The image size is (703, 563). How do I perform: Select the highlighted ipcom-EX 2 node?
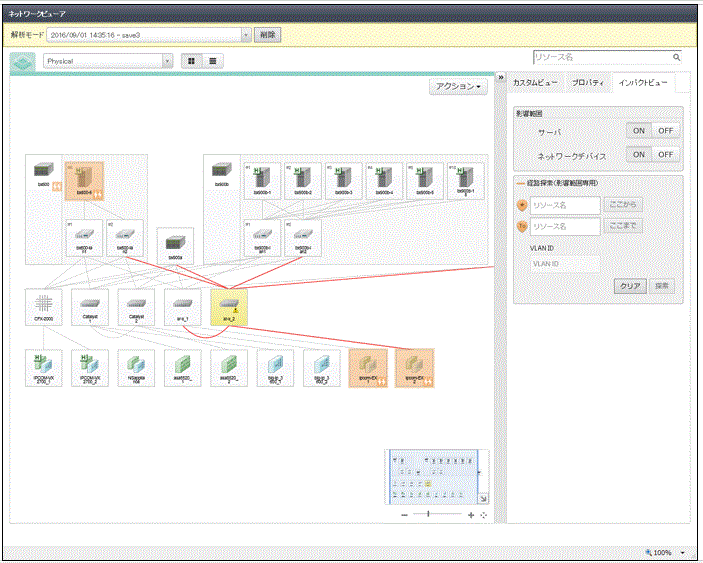(x=415, y=368)
